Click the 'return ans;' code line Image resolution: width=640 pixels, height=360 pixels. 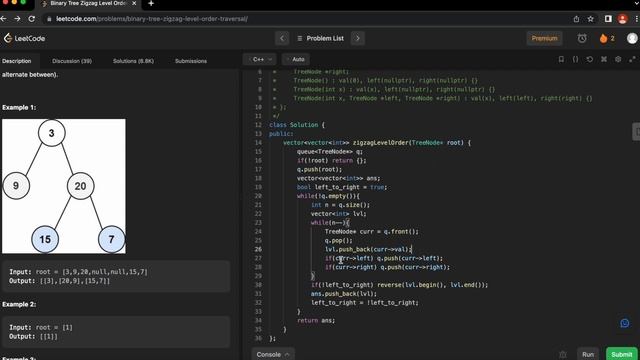pyautogui.click(x=316, y=320)
